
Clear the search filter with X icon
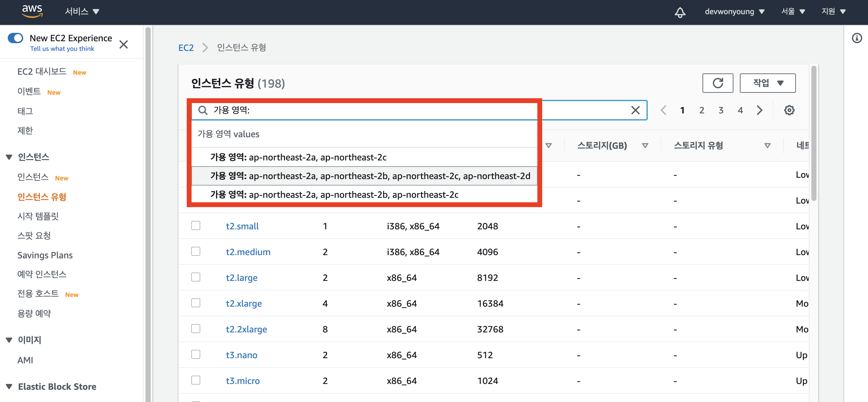click(635, 110)
